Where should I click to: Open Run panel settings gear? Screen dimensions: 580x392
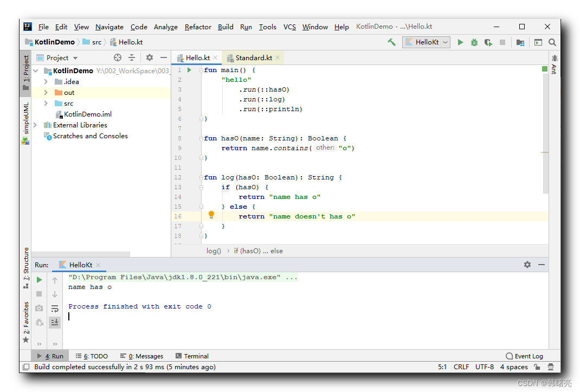pos(527,265)
